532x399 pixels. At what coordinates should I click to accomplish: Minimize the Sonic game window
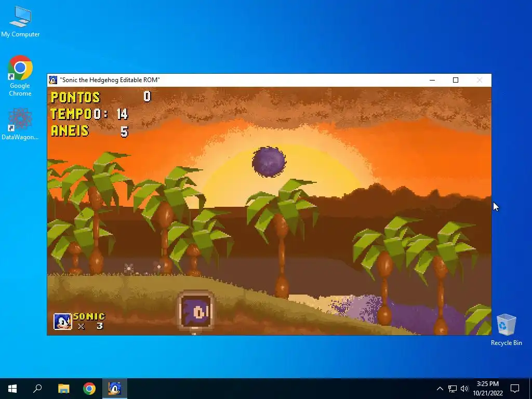(432, 80)
